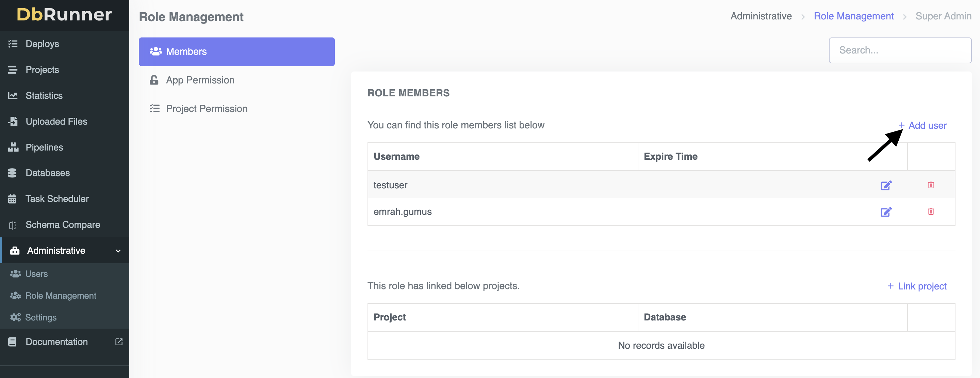Switch to App Permission tab
The width and height of the screenshot is (980, 378).
(x=200, y=80)
